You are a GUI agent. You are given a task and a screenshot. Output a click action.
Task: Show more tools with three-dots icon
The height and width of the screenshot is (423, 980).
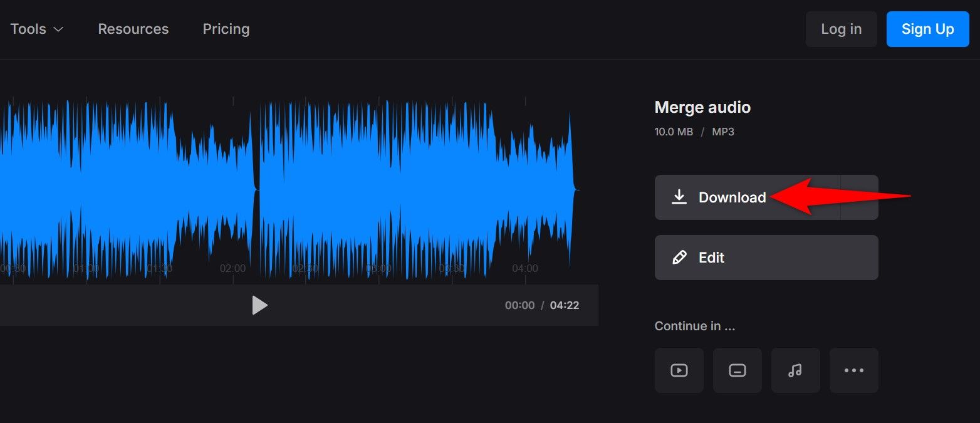click(x=853, y=370)
